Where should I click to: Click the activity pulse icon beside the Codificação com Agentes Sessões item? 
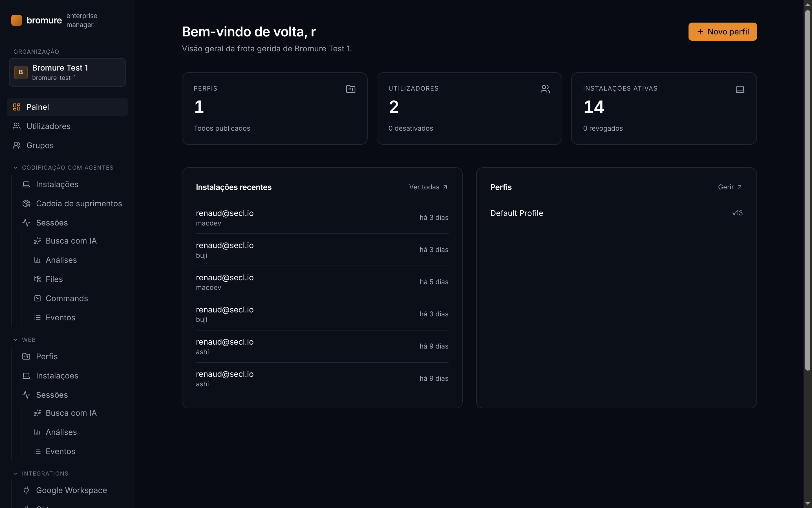pyautogui.click(x=26, y=223)
